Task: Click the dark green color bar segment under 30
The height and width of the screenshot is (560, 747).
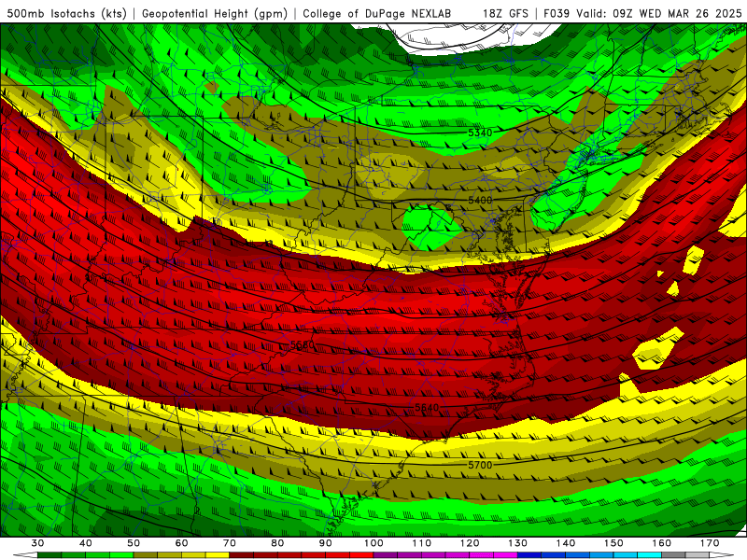Action: tap(49, 555)
